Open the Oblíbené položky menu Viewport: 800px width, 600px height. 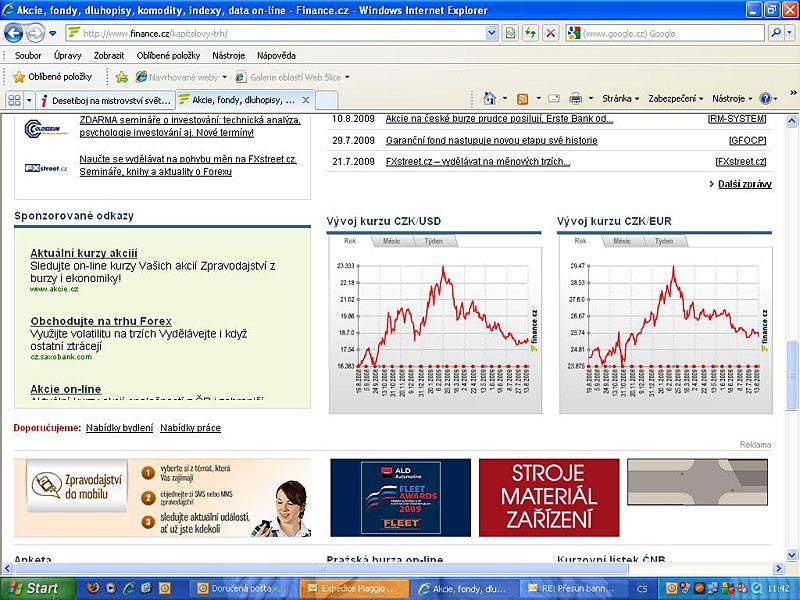tap(168, 56)
